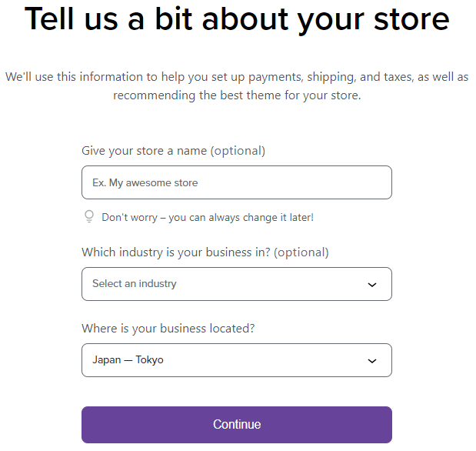Click the payments, shipping, and taxes description

(x=237, y=77)
